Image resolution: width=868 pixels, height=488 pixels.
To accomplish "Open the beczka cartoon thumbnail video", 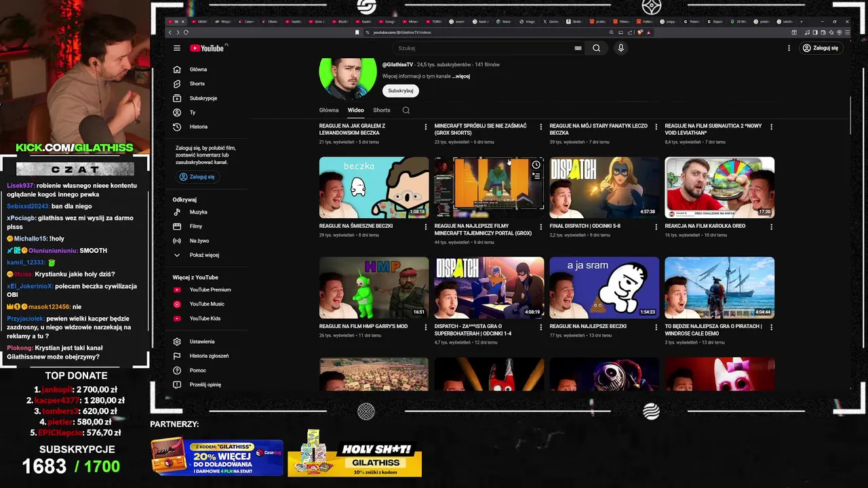I will click(x=374, y=188).
